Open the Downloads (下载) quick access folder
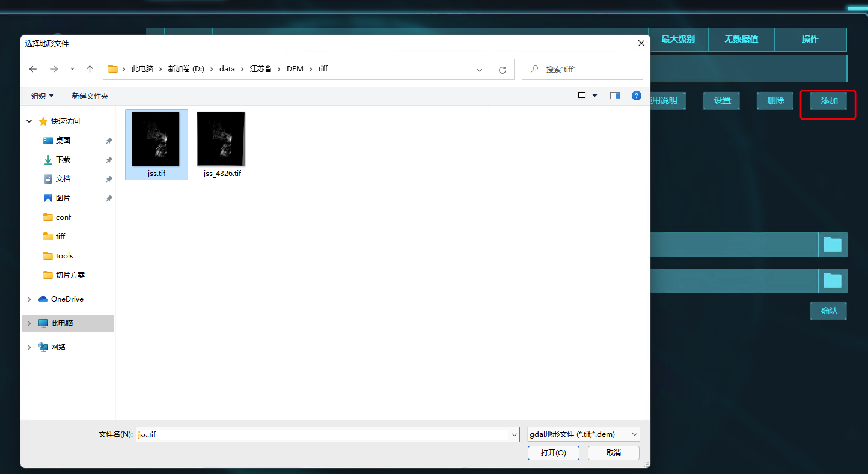 pyautogui.click(x=63, y=160)
